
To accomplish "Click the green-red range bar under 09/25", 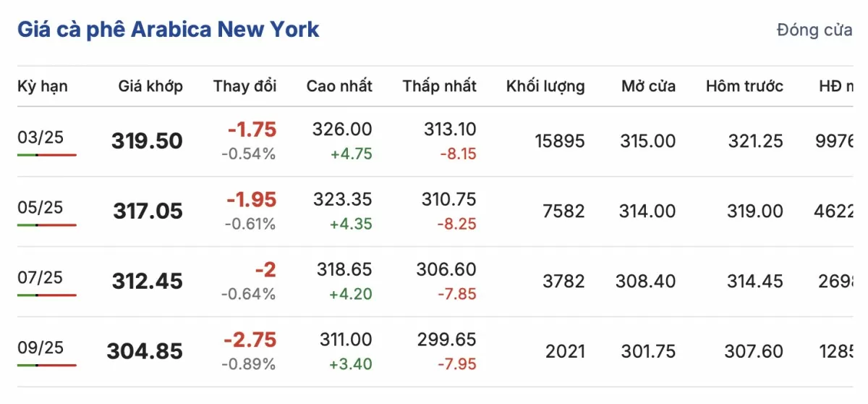I will [47, 365].
